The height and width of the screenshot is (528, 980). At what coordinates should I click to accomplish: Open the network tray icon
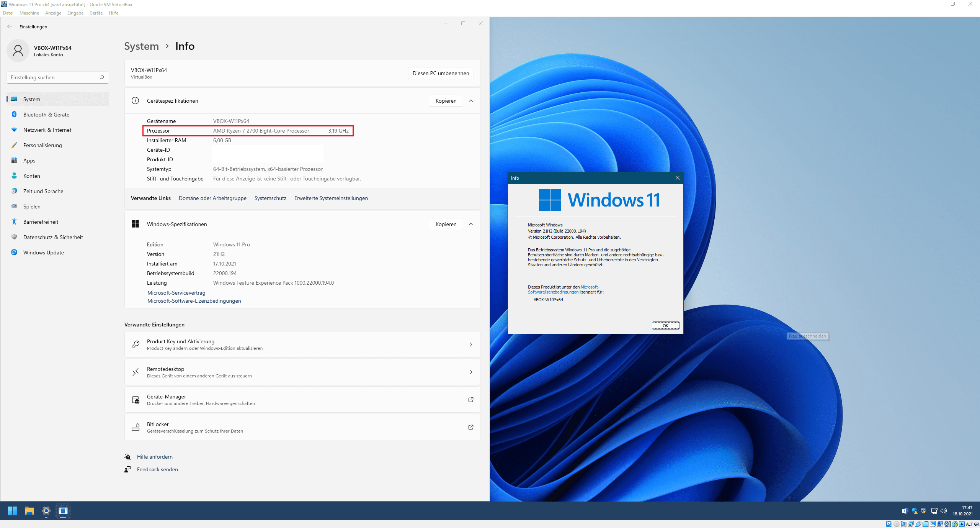(934, 511)
